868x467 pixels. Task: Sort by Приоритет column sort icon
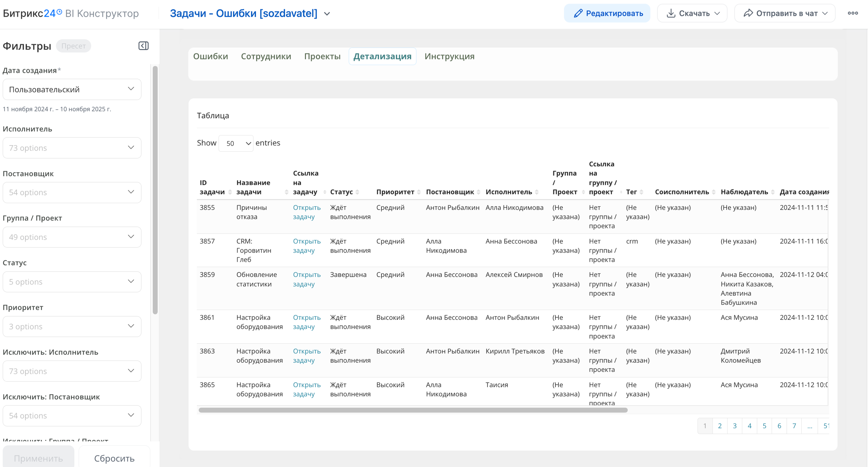419,192
